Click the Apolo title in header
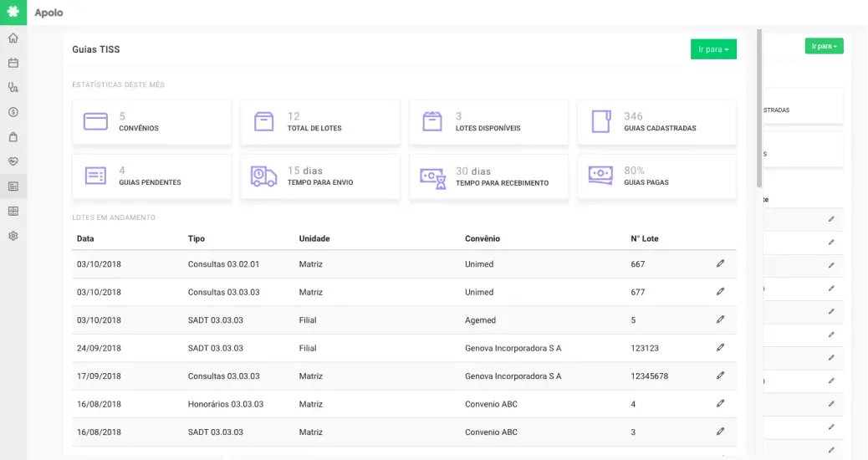868x460 pixels. pyautogui.click(x=49, y=13)
